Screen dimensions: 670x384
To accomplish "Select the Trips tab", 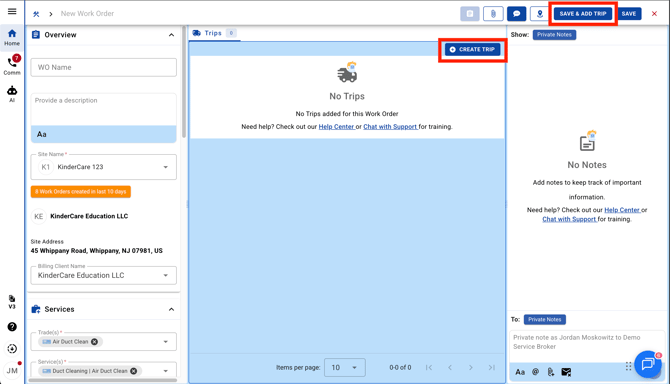I will click(x=214, y=33).
